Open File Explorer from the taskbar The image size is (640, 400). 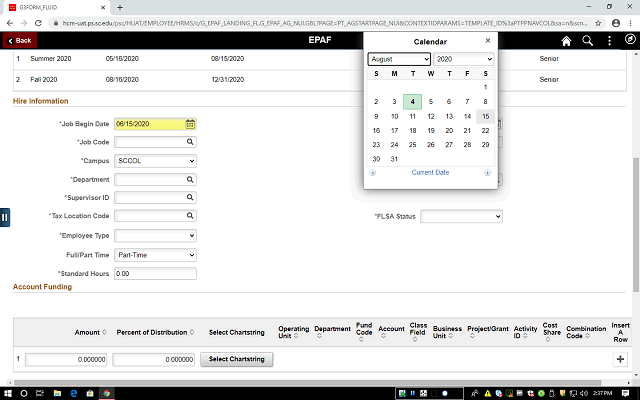(57, 393)
